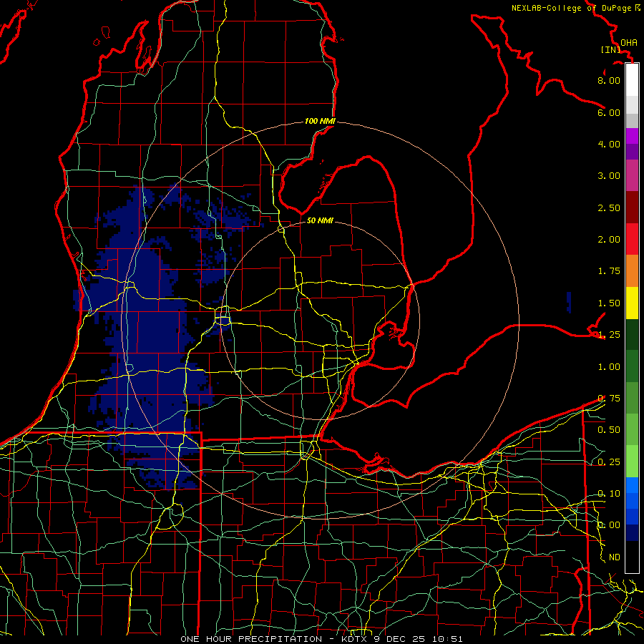Pick the bright red swatch beside 2.00
644x644 pixels.
click(x=632, y=239)
